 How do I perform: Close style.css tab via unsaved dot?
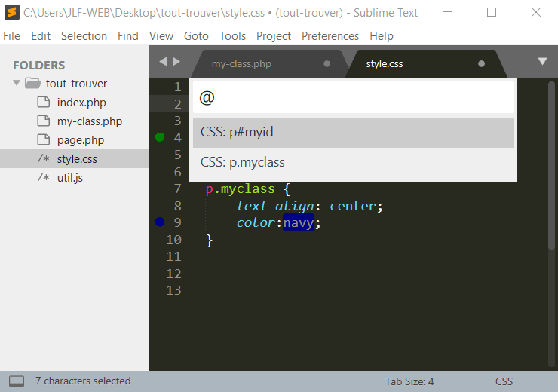tap(481, 63)
